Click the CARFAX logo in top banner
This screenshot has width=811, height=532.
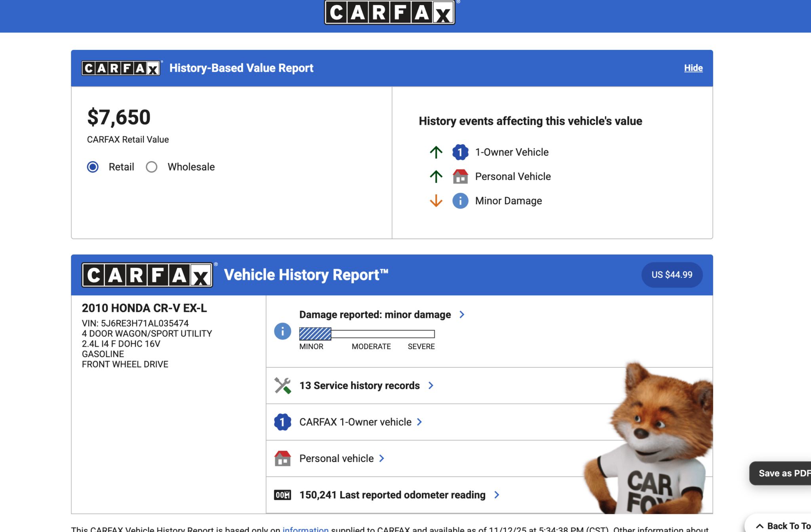pyautogui.click(x=389, y=13)
